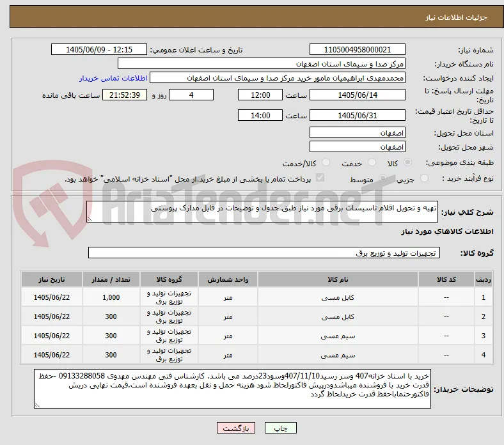The width and height of the screenshot is (504, 445).
Task: Click the date 1405/06/22 in row 1
Action: (52, 297)
